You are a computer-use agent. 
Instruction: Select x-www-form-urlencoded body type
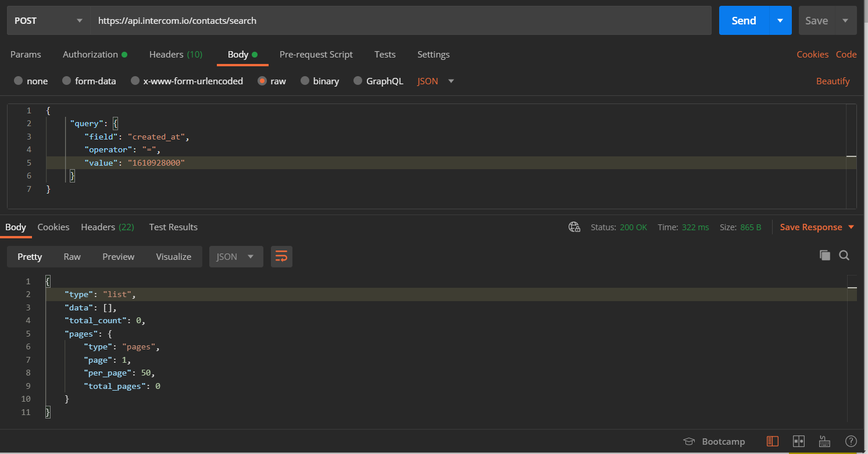[x=135, y=81]
